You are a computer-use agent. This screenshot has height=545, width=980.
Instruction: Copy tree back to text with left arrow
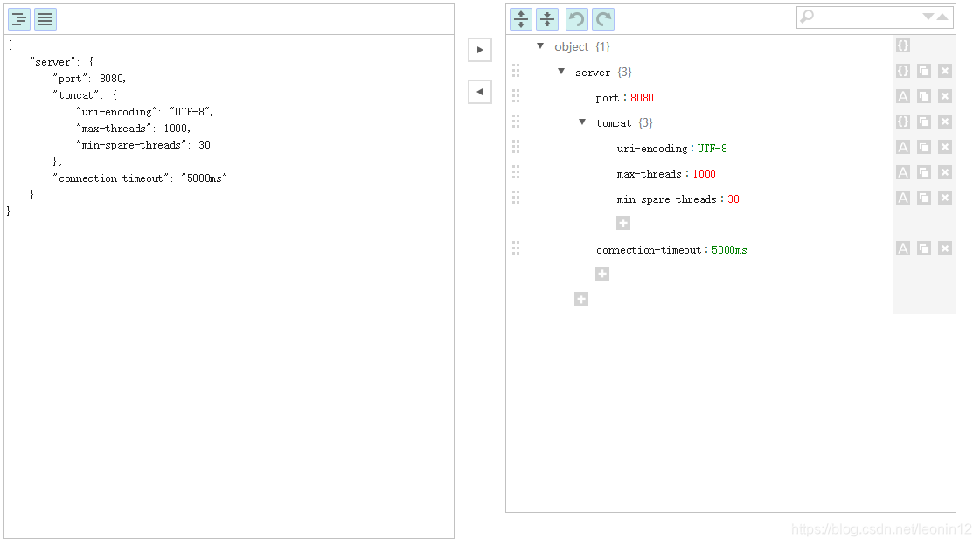[x=480, y=92]
